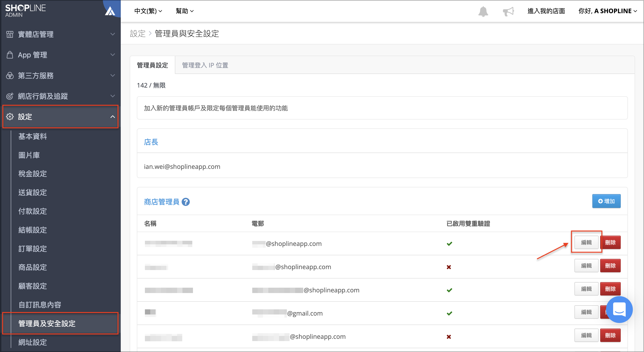The height and width of the screenshot is (352, 644).
Task: Open the 中文(繁) language dropdown
Action: (148, 11)
